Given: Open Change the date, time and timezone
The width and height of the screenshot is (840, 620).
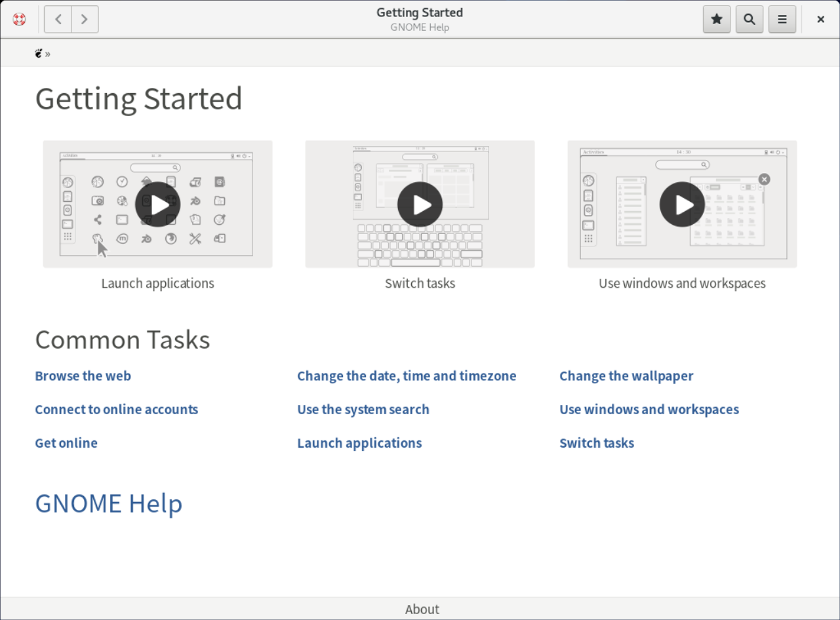Looking at the screenshot, I should (x=407, y=376).
